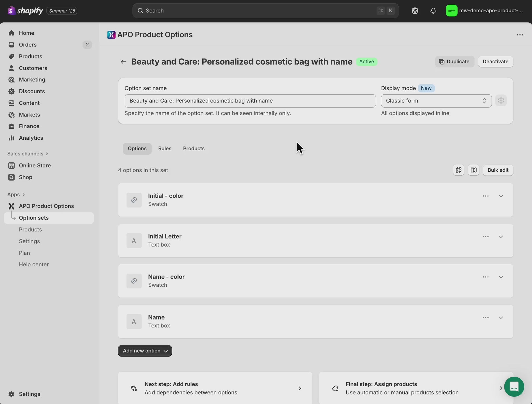This screenshot has width=532, height=404.
Task: Open the app's top-right more actions menu
Action: [x=520, y=35]
